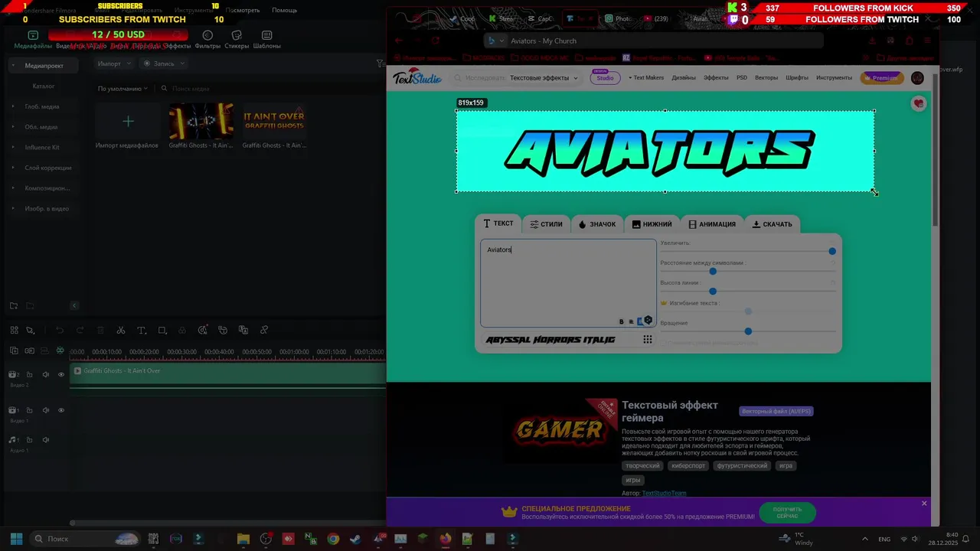The height and width of the screenshot is (551, 980).
Task: Click the link clips icon above timeline
Action: tap(29, 350)
